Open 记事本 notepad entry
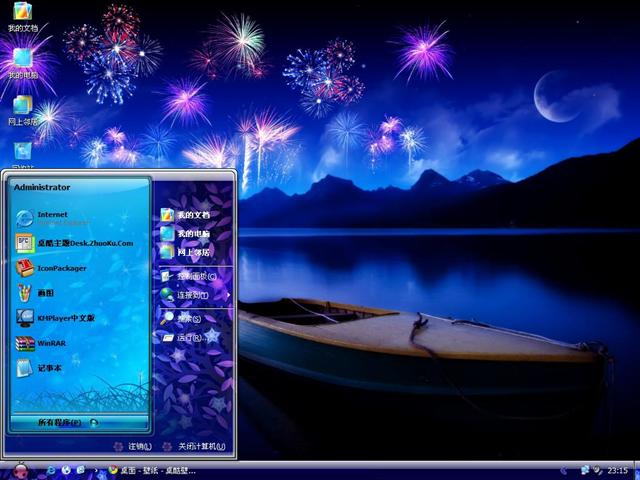The height and width of the screenshot is (480, 640). click(x=39, y=368)
